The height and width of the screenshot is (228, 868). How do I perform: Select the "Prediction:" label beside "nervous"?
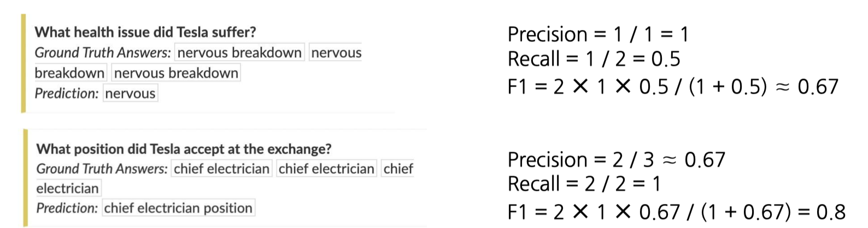67,94
